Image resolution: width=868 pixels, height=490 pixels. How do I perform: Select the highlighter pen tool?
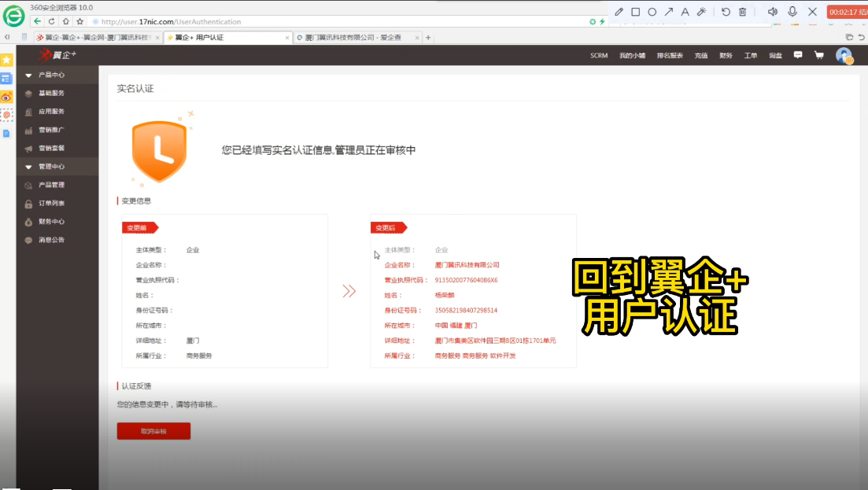tap(701, 12)
